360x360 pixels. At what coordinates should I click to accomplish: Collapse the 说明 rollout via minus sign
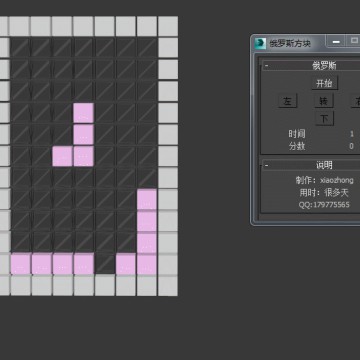266,165
